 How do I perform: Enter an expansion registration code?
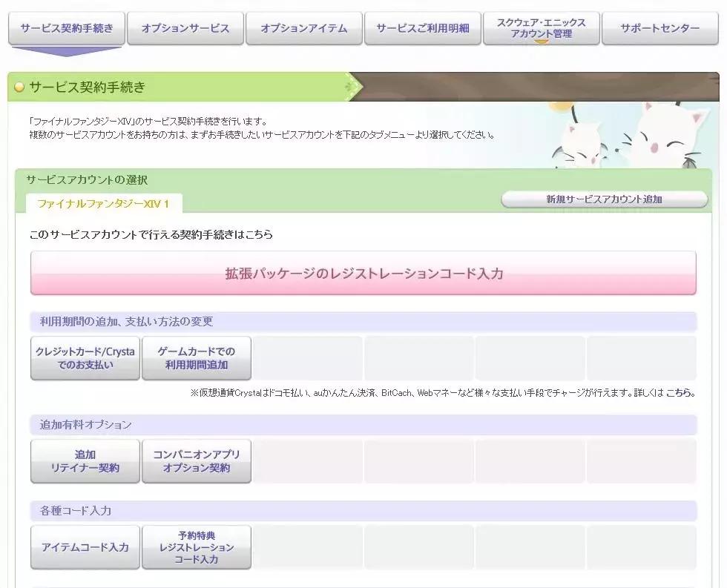coord(363,273)
